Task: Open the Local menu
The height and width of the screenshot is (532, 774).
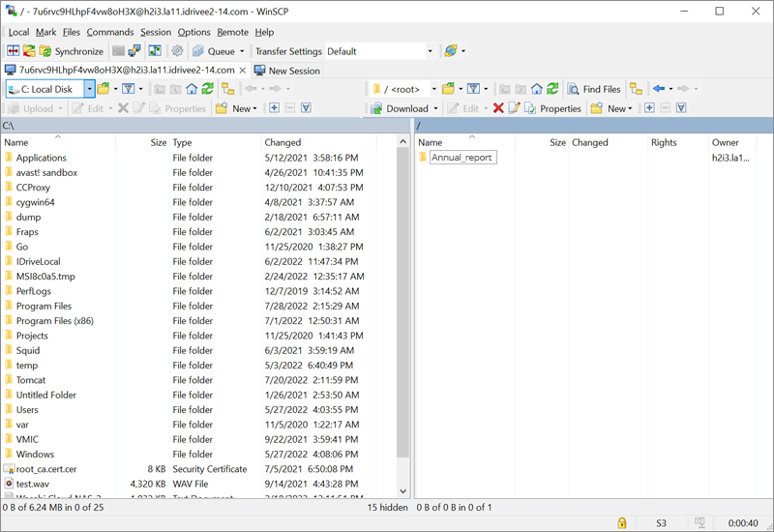Action: pyautogui.click(x=18, y=32)
